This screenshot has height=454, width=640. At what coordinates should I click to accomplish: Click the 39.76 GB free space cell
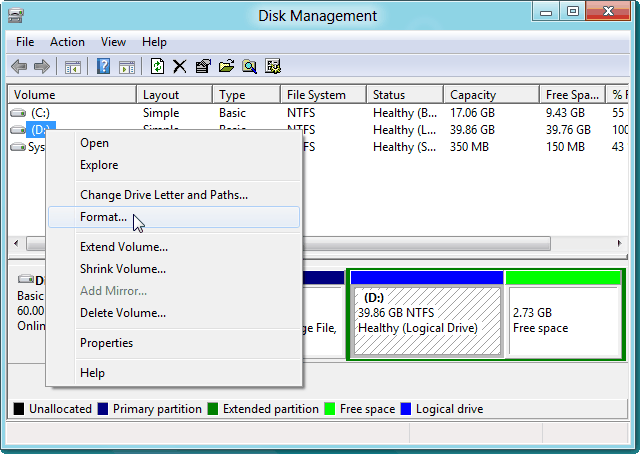568,130
